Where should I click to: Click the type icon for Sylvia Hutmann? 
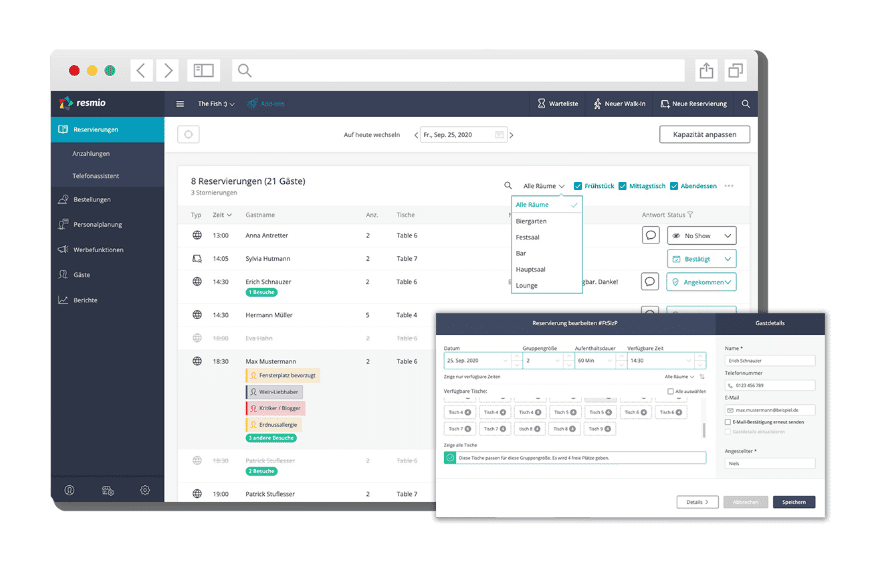coord(197,259)
